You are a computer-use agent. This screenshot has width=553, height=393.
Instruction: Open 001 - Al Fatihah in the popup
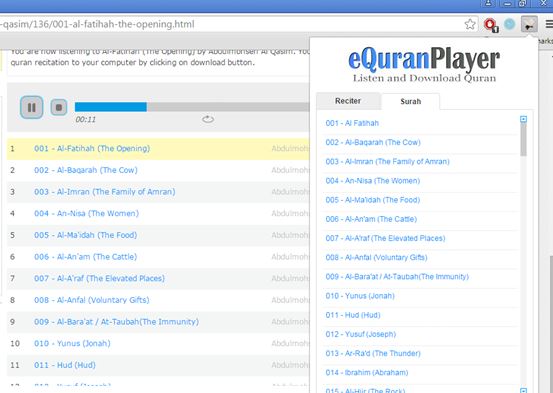click(x=352, y=123)
